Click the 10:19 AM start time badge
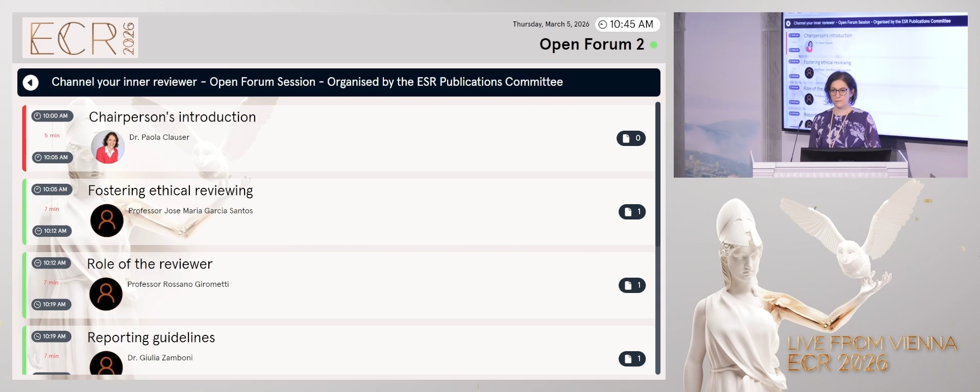Screen dimensions: 980x392 [52, 336]
